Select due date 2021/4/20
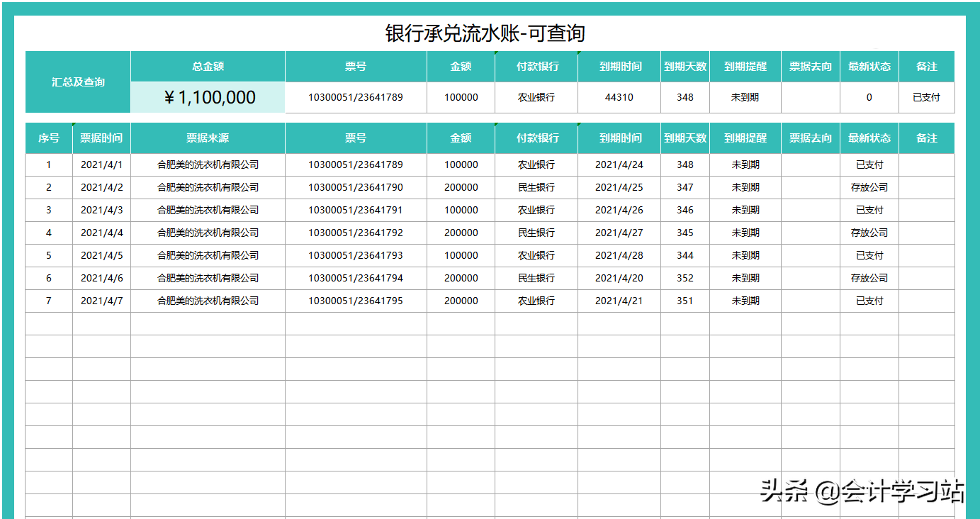 point(619,278)
